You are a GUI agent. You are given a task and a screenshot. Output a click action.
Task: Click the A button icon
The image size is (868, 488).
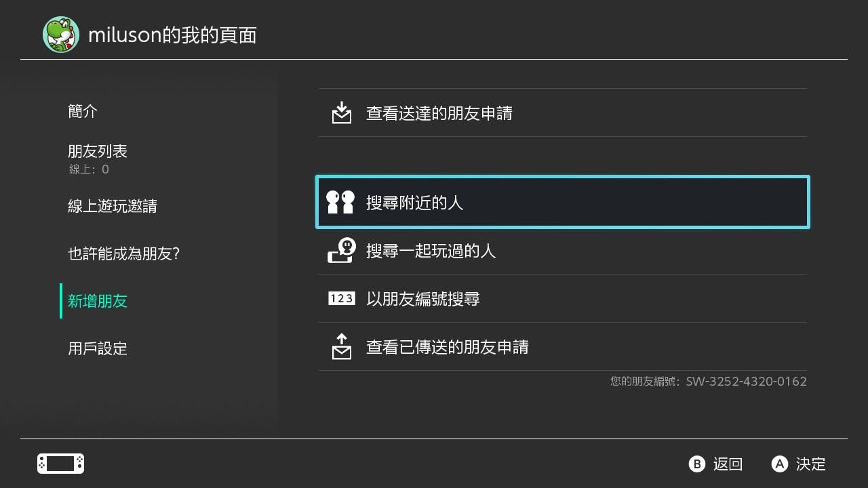click(780, 464)
